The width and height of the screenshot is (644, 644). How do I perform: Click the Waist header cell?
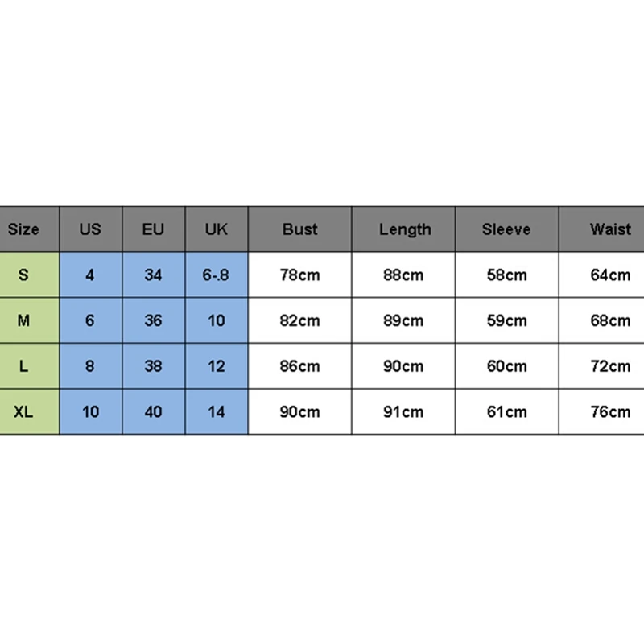[x=609, y=229]
